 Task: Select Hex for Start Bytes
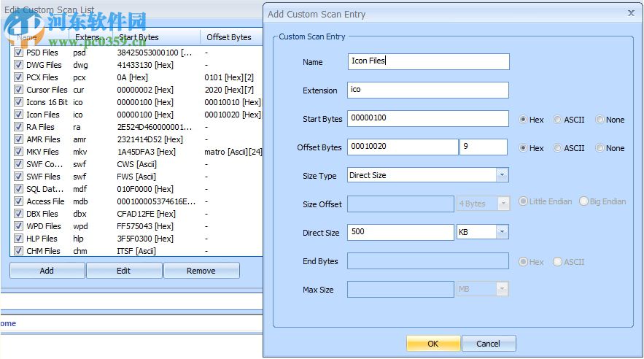coord(523,120)
